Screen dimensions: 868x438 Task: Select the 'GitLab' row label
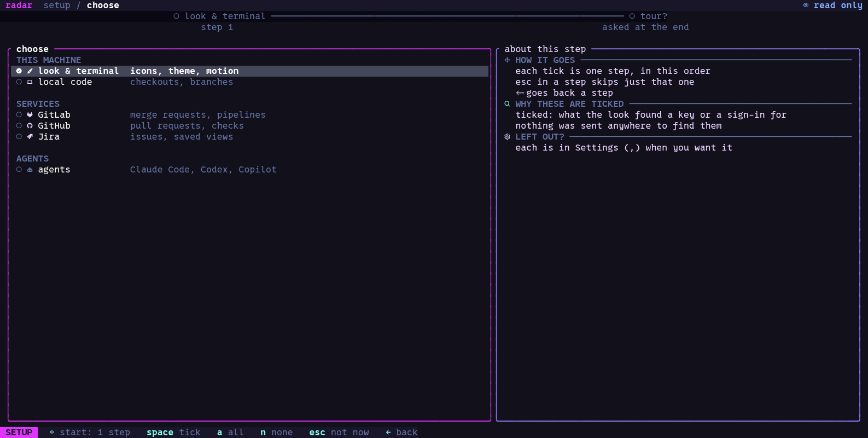54,115
